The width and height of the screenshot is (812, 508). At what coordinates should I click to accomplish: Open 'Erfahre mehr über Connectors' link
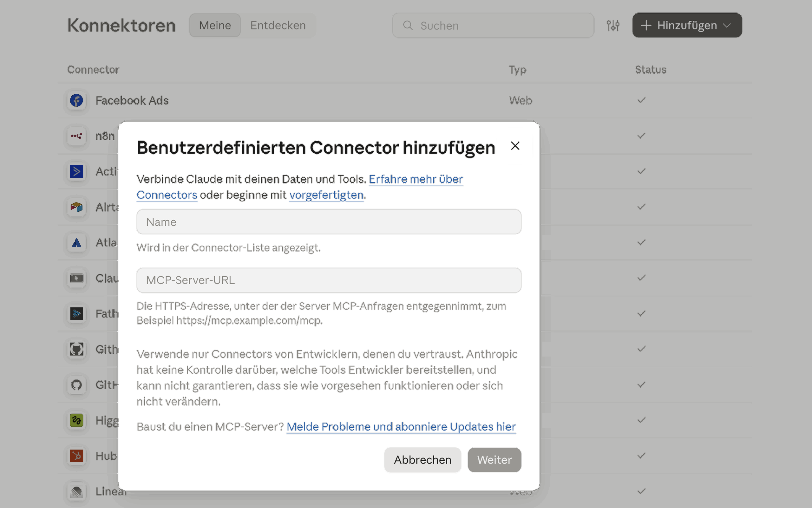(416, 179)
